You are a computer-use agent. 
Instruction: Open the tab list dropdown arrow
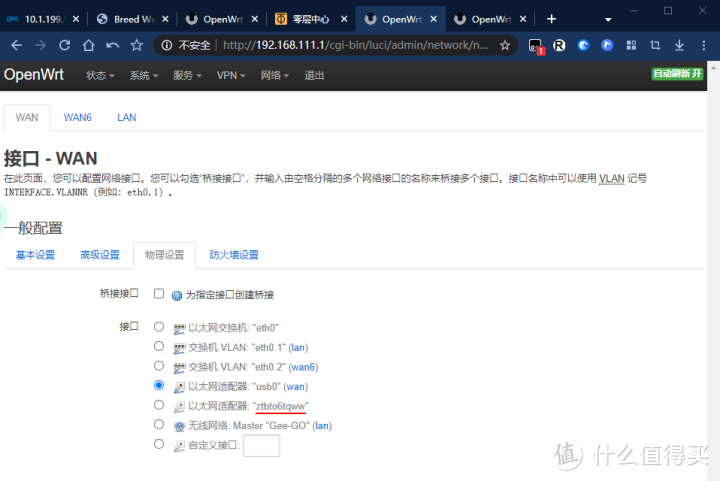coord(608,19)
